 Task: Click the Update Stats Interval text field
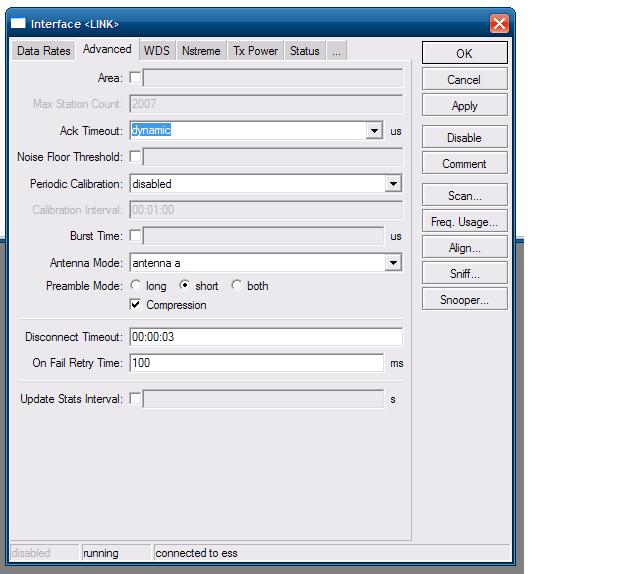(263, 399)
